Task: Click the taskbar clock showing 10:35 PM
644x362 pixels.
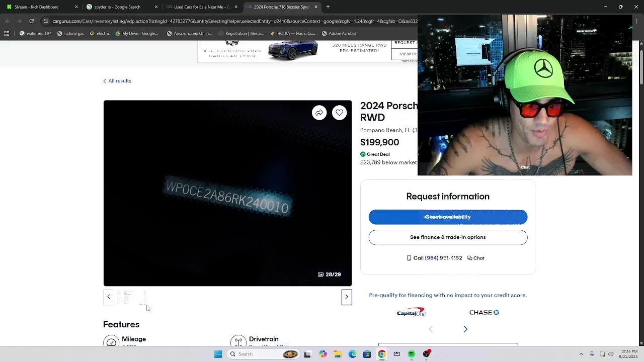Action: click(x=629, y=354)
